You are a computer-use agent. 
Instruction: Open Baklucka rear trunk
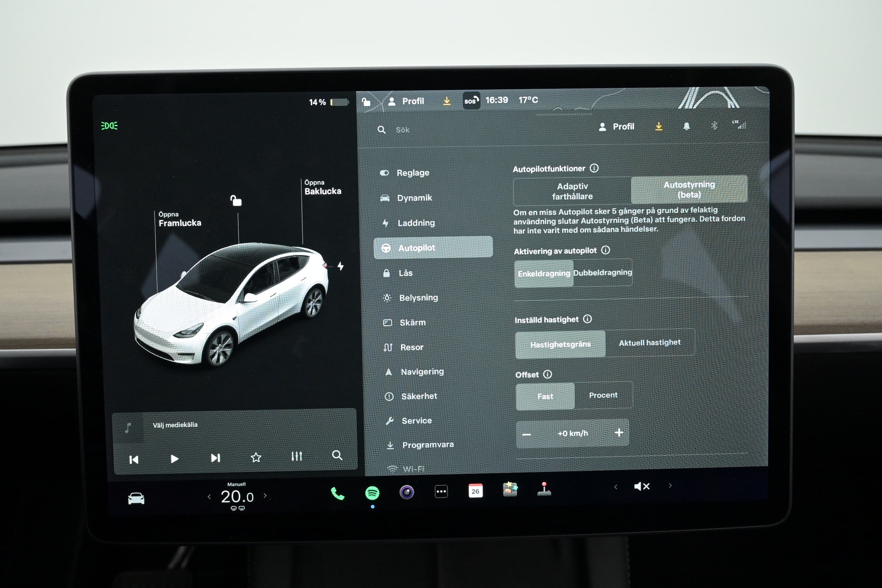coord(322,187)
